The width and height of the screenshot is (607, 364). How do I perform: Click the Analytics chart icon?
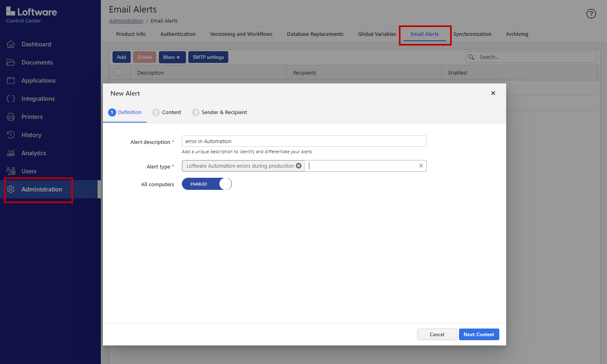[11, 153]
